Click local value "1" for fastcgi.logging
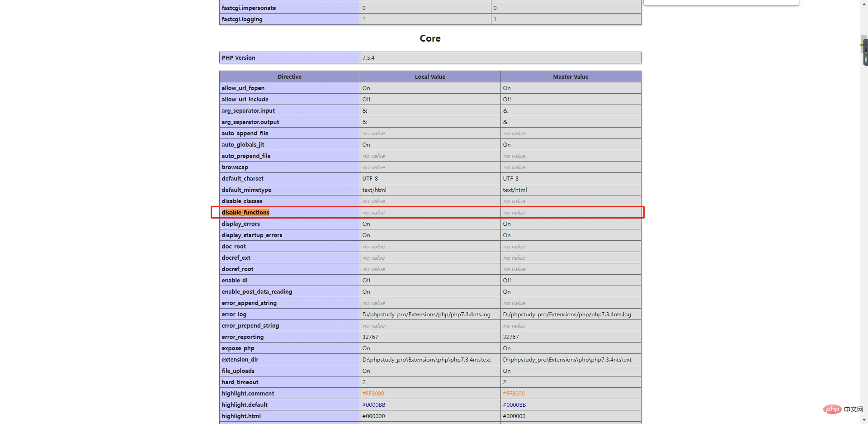This screenshot has width=868, height=424. click(x=364, y=19)
